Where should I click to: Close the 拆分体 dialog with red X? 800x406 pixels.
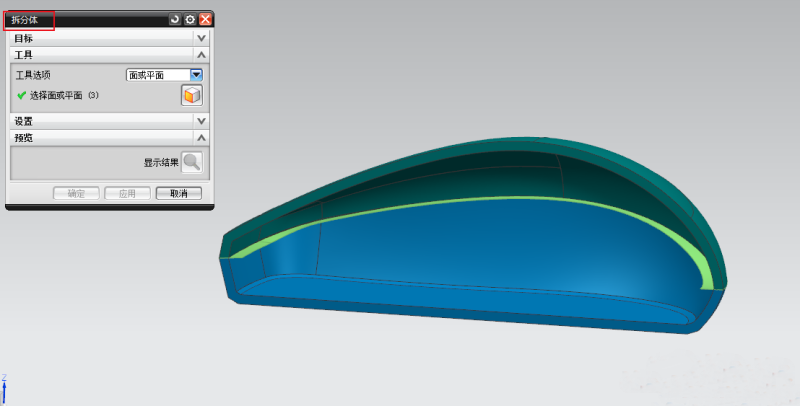pos(205,19)
